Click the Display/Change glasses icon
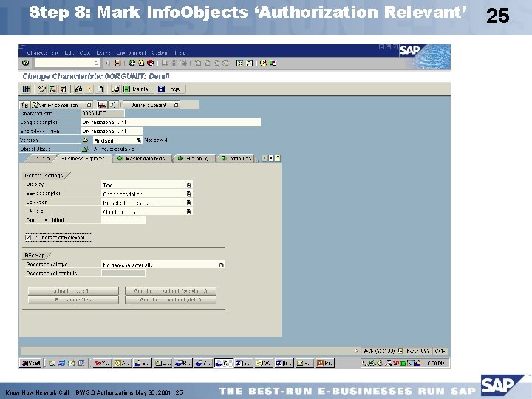Screen dimensions: 532x399 tap(42, 89)
